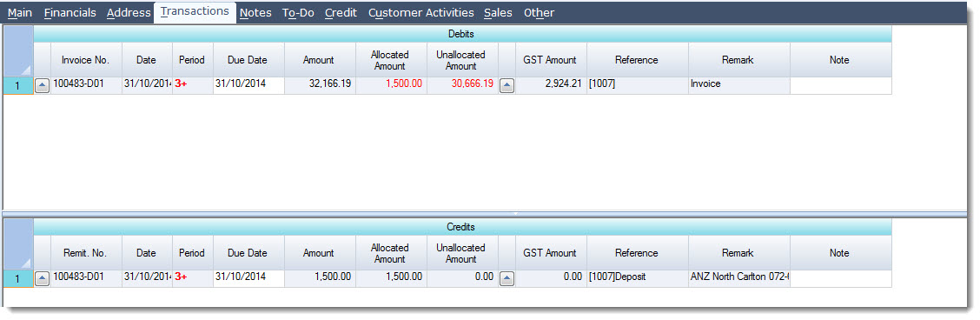
Task: Click Credits Unallocated Amount column header
Action: click(462, 253)
